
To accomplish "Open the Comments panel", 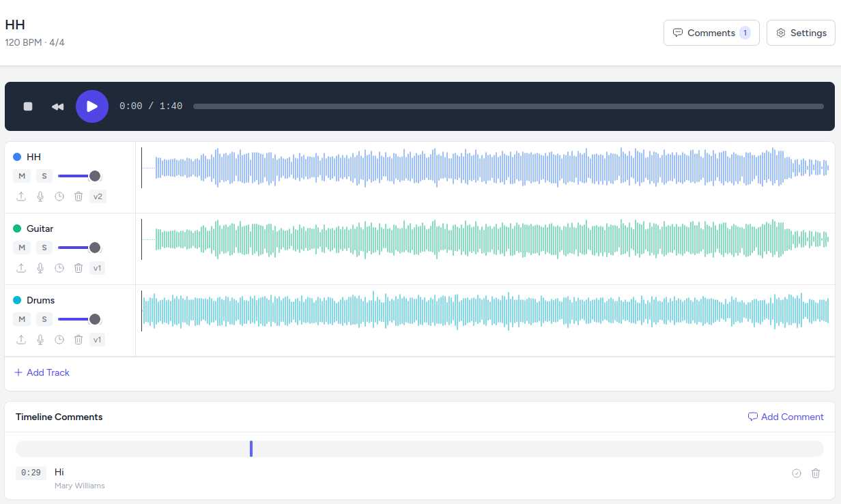I will click(711, 32).
